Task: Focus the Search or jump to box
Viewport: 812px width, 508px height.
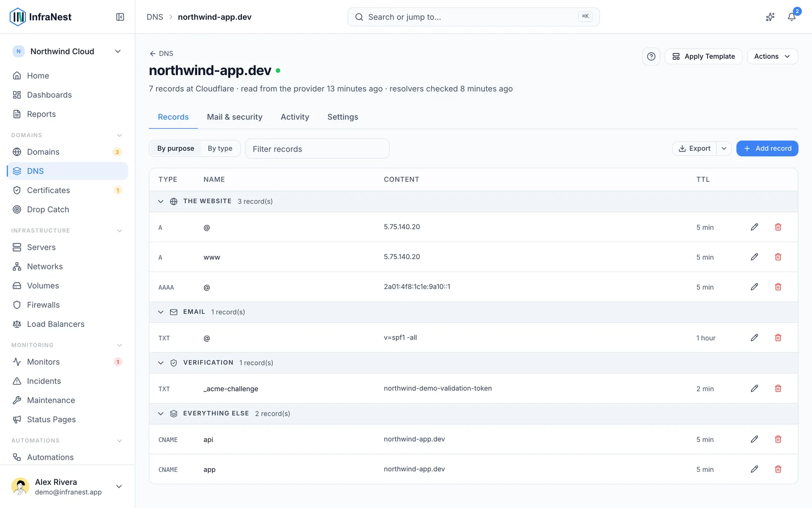Action: tap(473, 17)
